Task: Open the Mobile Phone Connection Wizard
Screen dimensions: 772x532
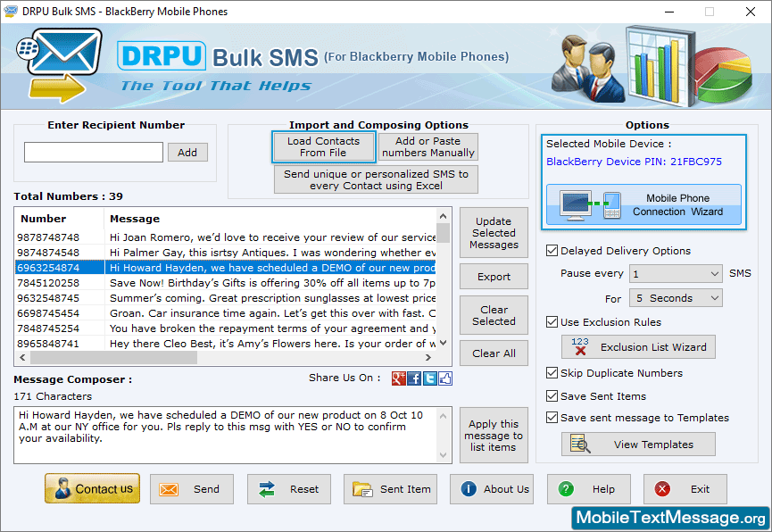Action: pos(643,204)
